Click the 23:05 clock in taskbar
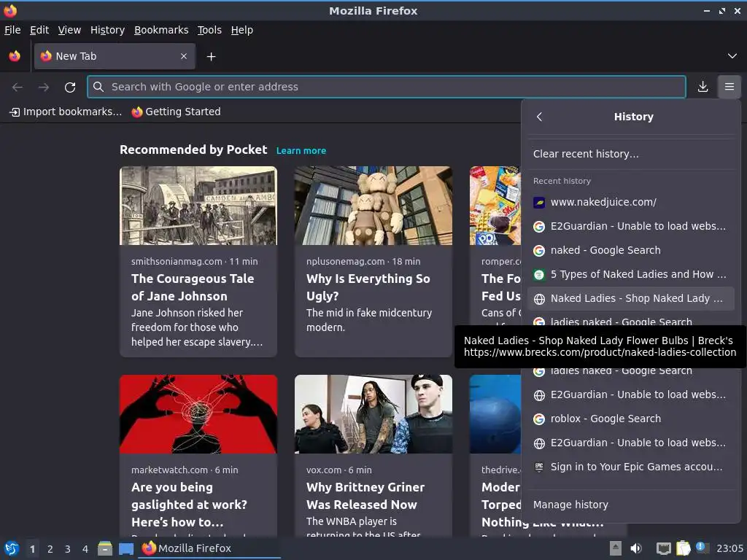The image size is (747, 560). click(x=729, y=548)
